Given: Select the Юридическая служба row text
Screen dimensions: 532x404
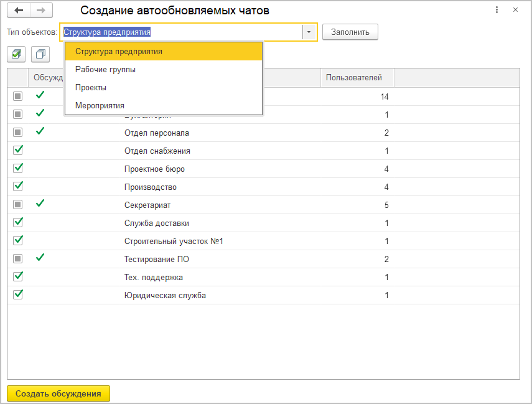Looking at the screenshot, I should coord(165,295).
